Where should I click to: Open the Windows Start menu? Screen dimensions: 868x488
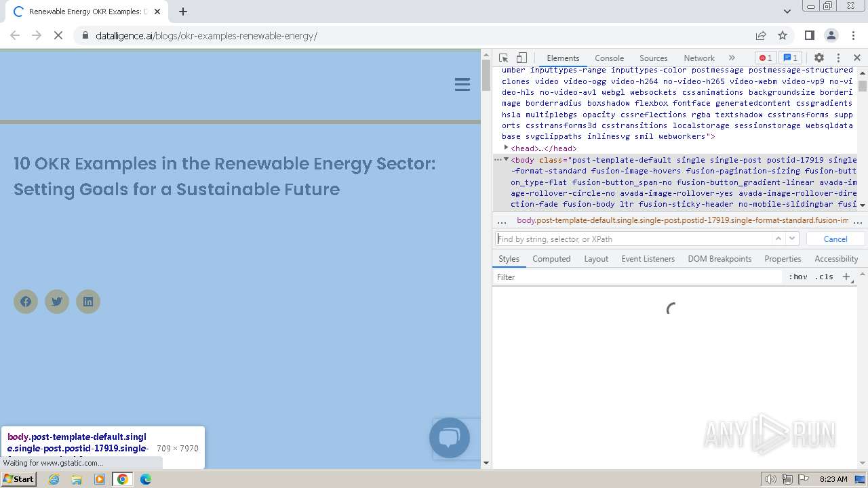pos(18,479)
